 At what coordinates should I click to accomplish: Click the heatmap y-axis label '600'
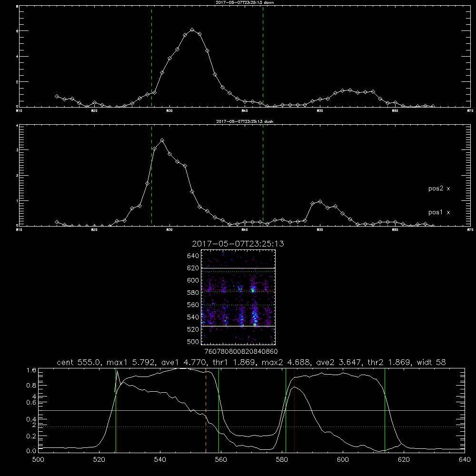point(193,280)
